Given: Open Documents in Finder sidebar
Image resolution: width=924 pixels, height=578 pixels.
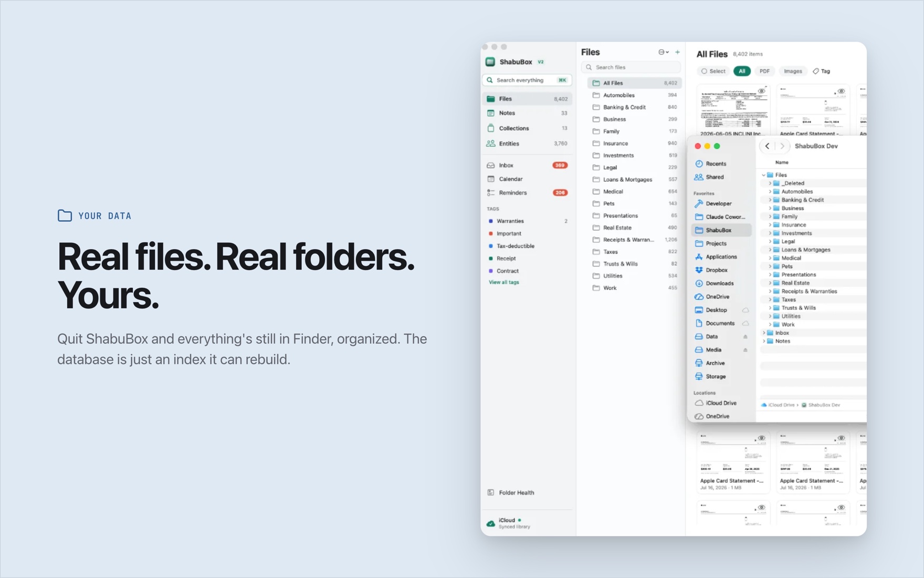Looking at the screenshot, I should pyautogui.click(x=721, y=323).
